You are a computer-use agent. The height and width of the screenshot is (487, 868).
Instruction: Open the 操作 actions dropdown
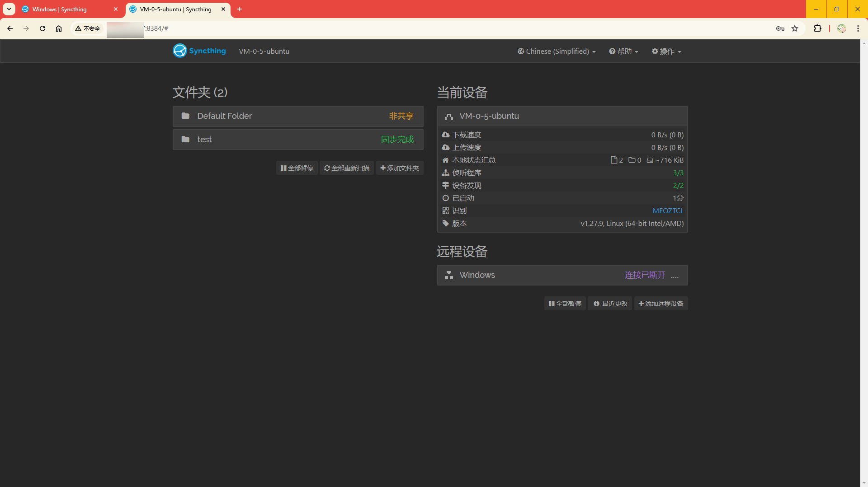click(x=666, y=52)
